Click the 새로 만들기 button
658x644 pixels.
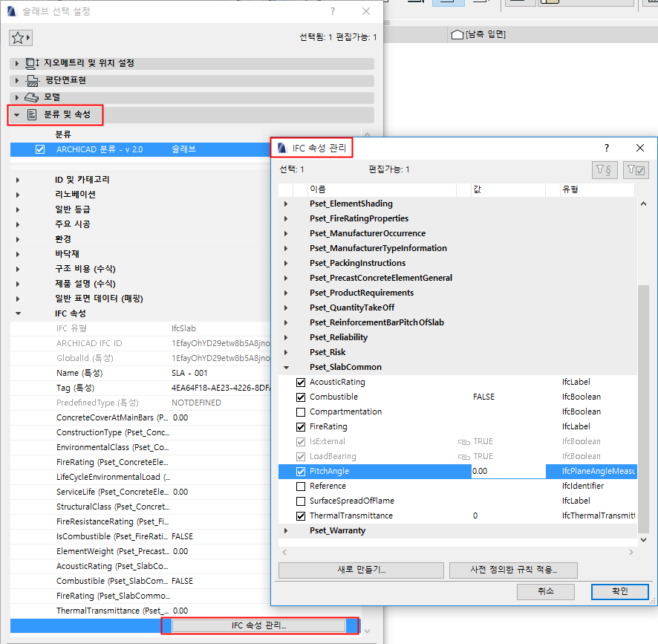pyautogui.click(x=361, y=570)
